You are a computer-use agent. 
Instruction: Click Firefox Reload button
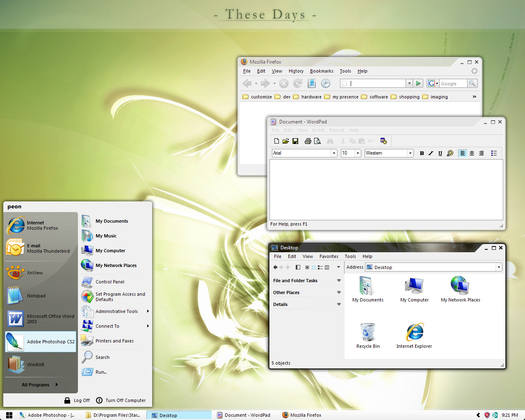click(x=298, y=83)
